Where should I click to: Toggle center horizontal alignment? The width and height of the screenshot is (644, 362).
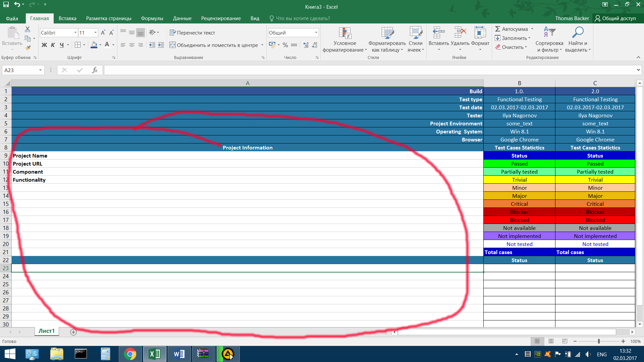pos(132,45)
